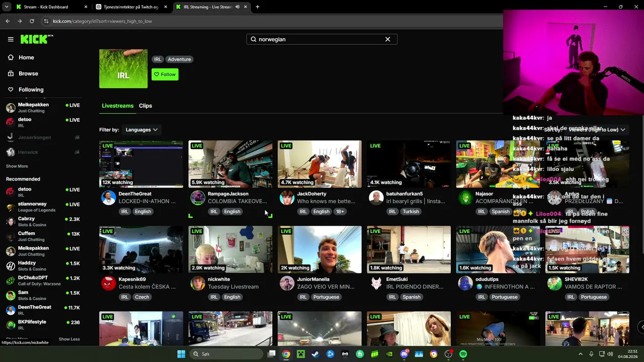Open RampageJackson's channel avatar
This screenshot has width=644, height=362.
(198, 198)
